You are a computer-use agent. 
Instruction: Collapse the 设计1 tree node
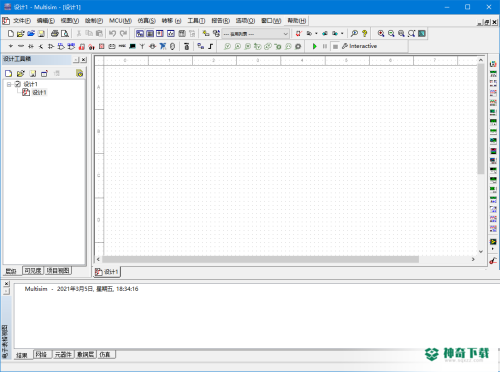(x=9, y=84)
